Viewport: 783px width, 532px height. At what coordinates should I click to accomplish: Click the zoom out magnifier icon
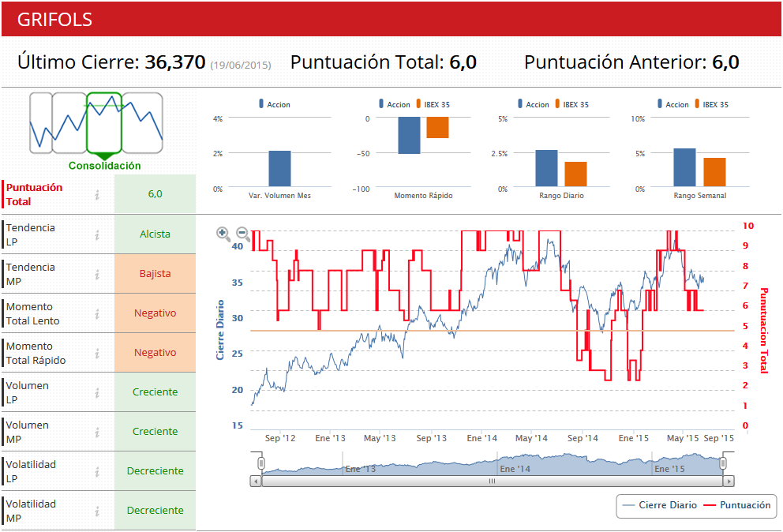pyautogui.click(x=243, y=234)
